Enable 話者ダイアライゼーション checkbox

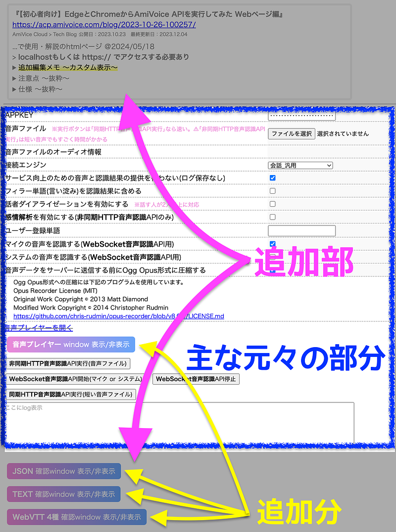(272, 203)
